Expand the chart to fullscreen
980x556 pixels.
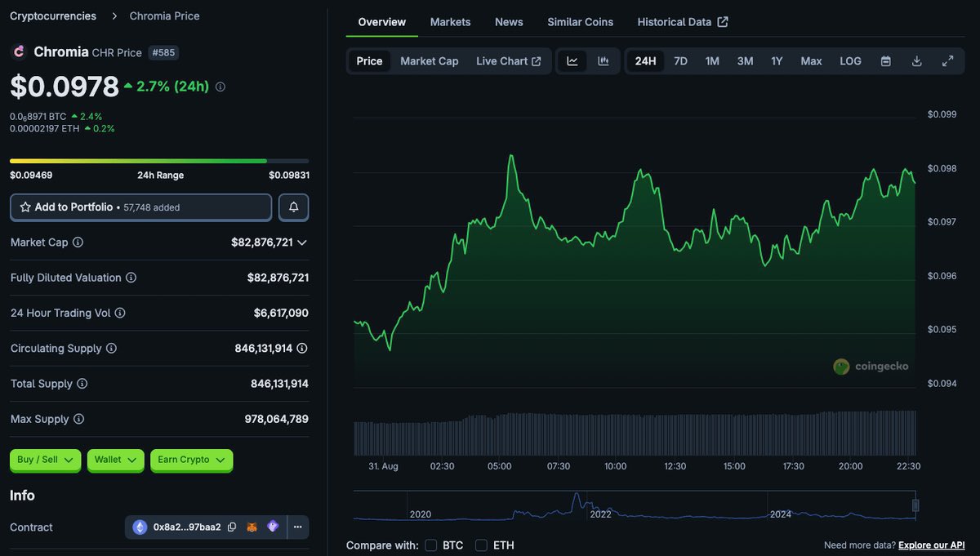point(947,61)
